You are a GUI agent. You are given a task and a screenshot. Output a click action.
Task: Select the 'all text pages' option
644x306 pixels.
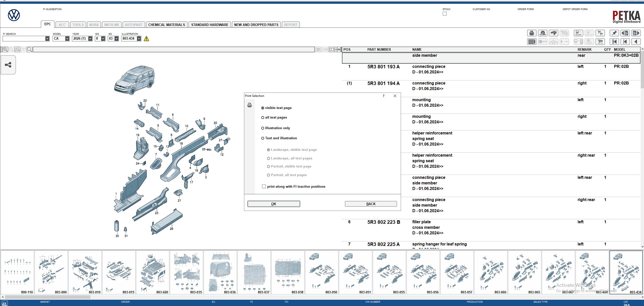[x=263, y=118]
